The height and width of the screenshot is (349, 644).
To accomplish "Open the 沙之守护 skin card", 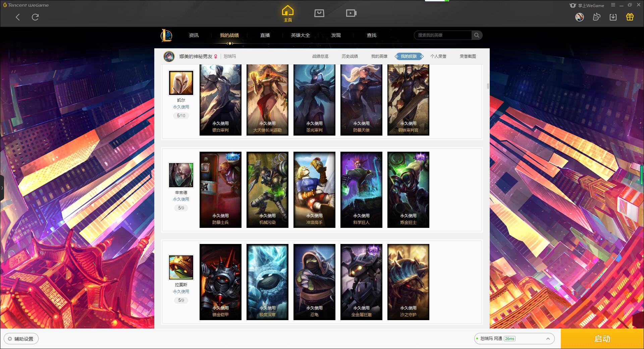I will pyautogui.click(x=408, y=282).
